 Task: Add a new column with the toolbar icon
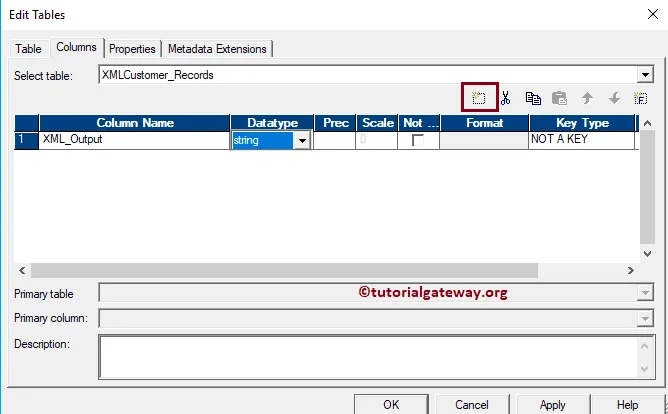pos(479,98)
